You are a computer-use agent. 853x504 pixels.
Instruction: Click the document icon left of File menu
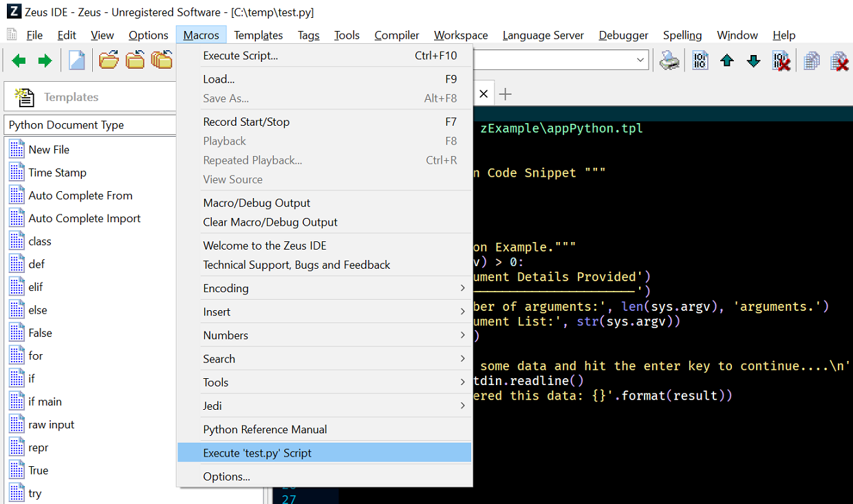(x=12, y=34)
